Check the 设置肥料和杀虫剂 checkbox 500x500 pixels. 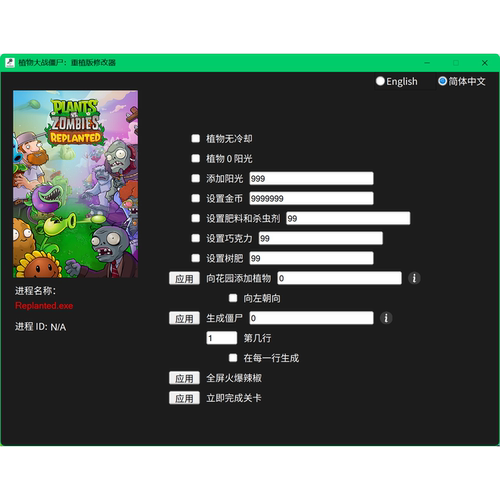(x=196, y=218)
